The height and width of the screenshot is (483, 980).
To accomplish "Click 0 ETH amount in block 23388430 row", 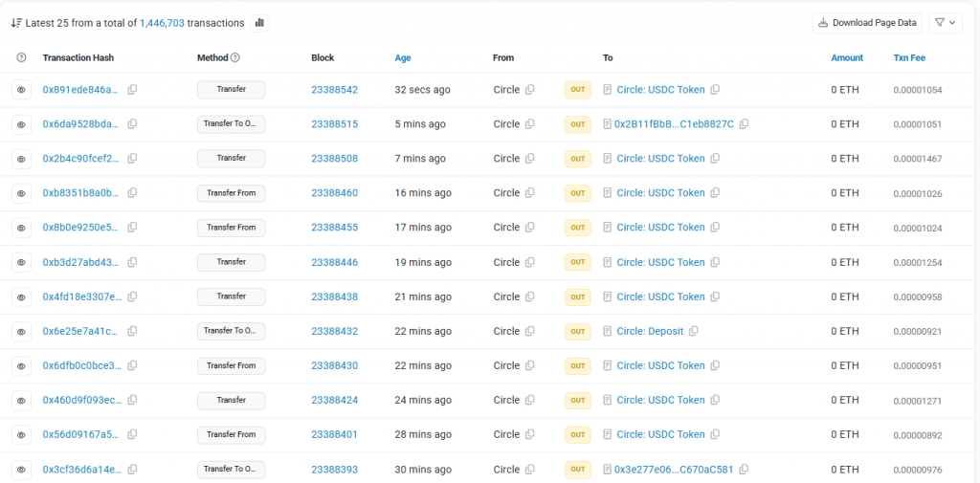I will 845,365.
